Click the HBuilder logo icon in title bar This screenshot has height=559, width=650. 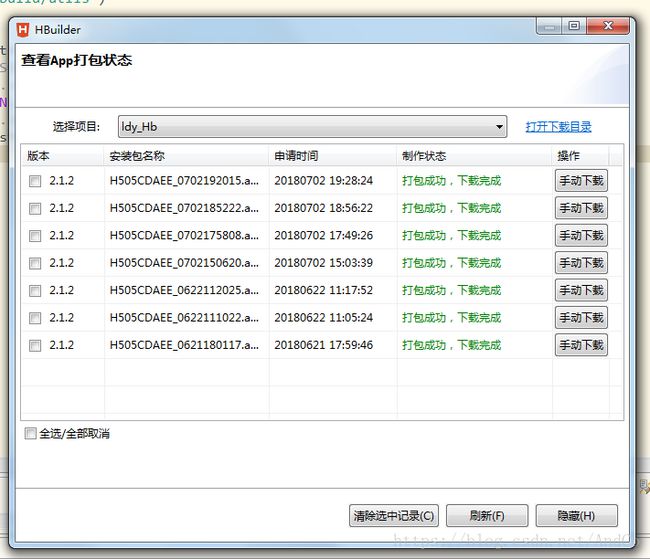pos(23,30)
